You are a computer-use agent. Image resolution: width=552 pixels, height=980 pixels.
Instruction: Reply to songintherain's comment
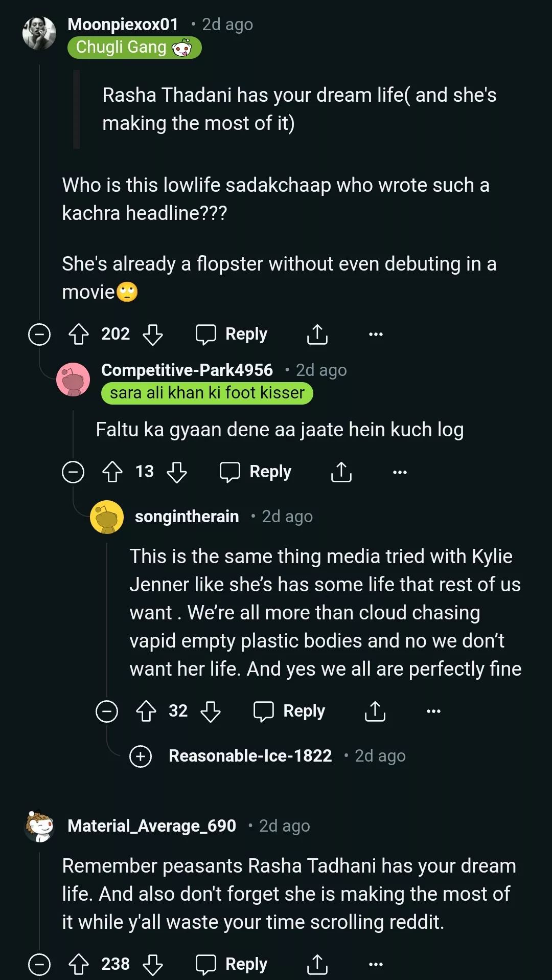[x=290, y=711]
